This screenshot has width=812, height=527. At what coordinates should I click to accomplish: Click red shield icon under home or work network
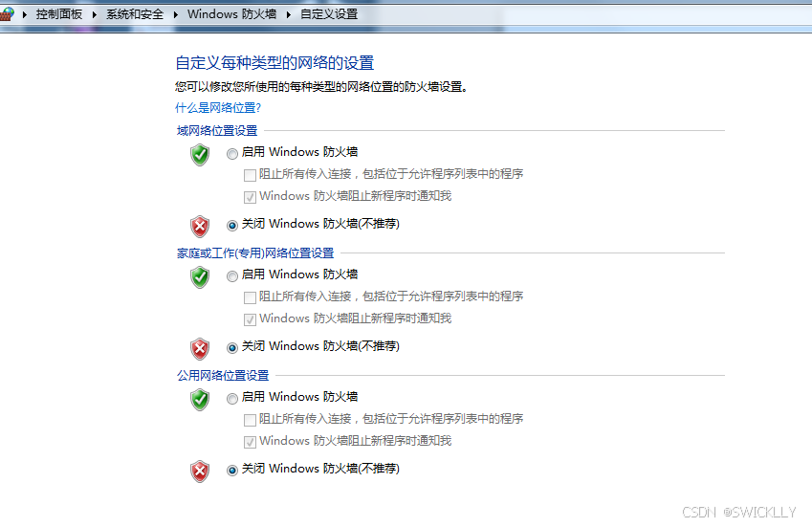[x=200, y=348]
